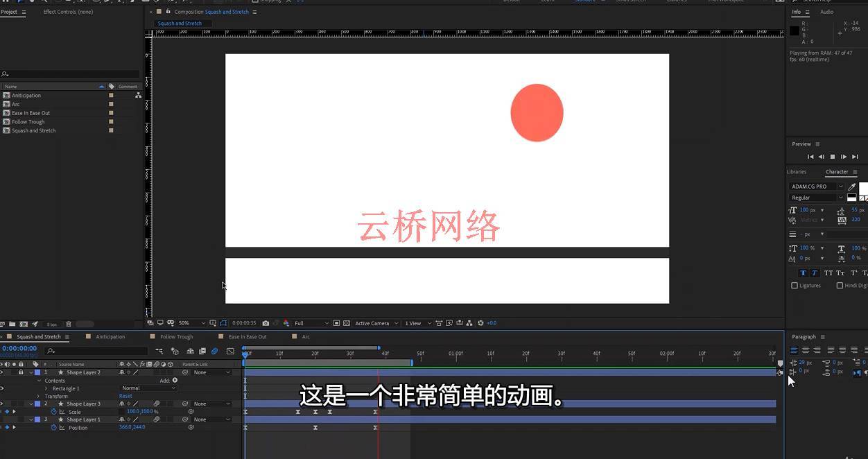Open the Libraries panel tab
The width and height of the screenshot is (868, 459).
[x=797, y=172]
